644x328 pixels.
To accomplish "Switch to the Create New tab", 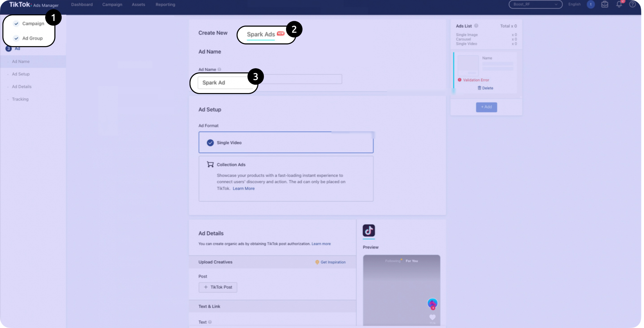I will click(213, 33).
